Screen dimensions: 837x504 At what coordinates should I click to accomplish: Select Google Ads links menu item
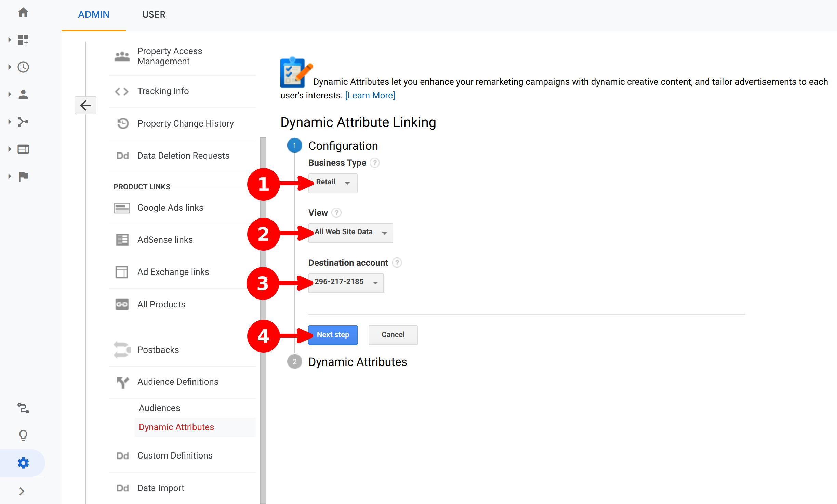coord(170,208)
